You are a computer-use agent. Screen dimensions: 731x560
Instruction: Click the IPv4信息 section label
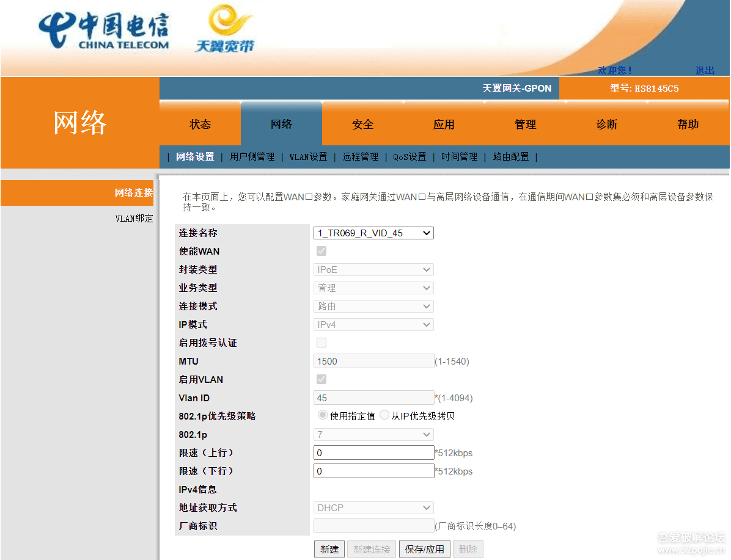pos(197,490)
